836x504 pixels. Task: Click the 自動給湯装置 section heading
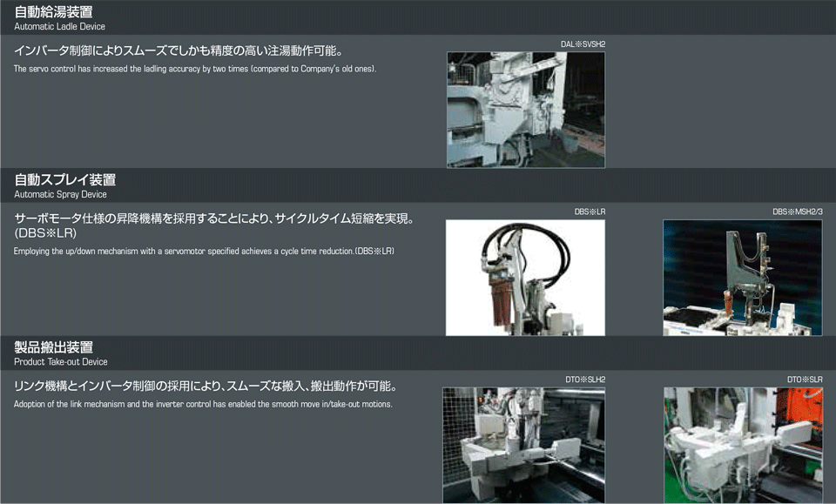[54, 11]
